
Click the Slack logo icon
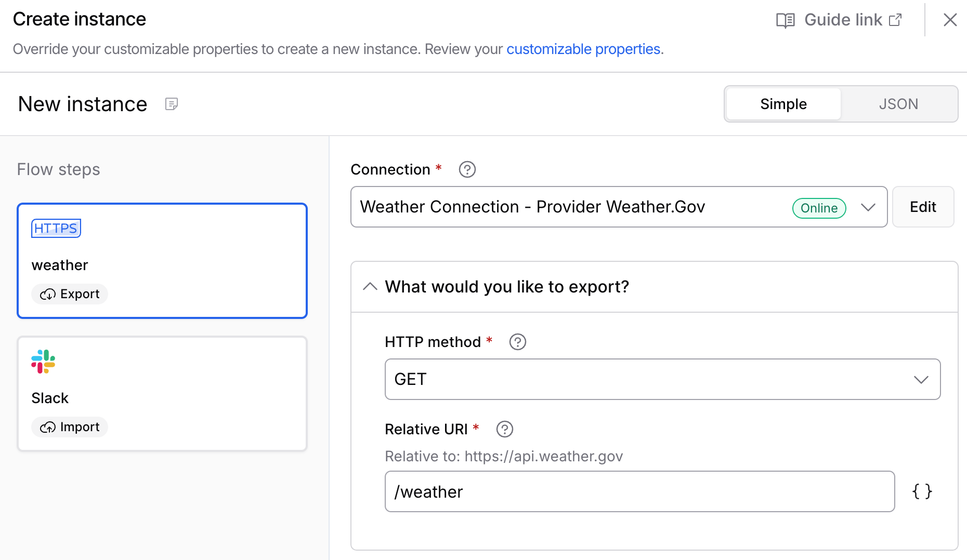point(43,362)
